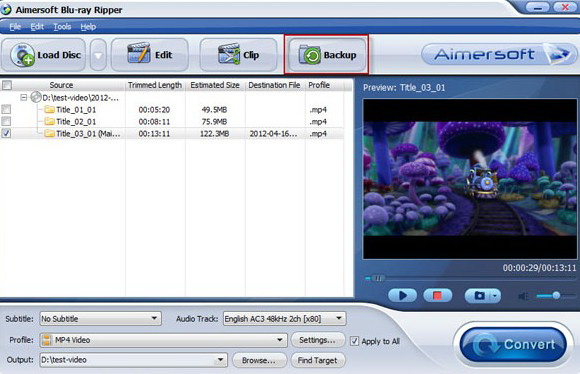Viewport: 580px width, 374px height.
Task: Click the preview video frame
Action: coord(470,179)
